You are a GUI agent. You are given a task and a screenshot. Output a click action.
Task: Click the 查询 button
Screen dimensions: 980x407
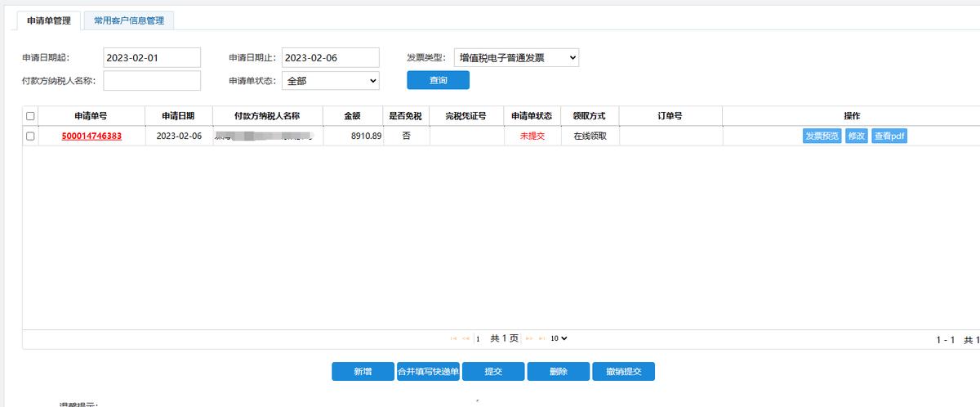(x=439, y=80)
